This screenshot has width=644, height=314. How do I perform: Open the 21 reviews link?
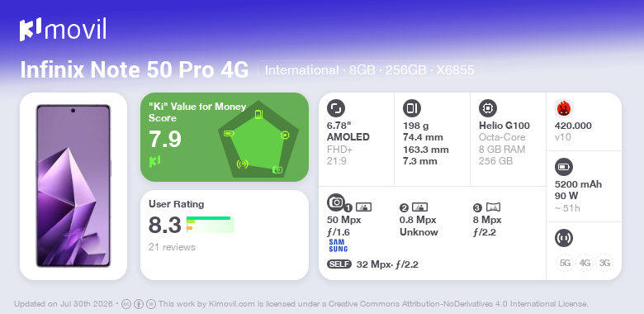(172, 247)
